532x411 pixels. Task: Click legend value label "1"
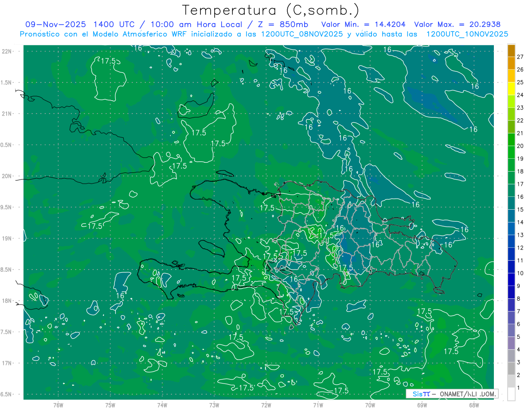click(519, 388)
